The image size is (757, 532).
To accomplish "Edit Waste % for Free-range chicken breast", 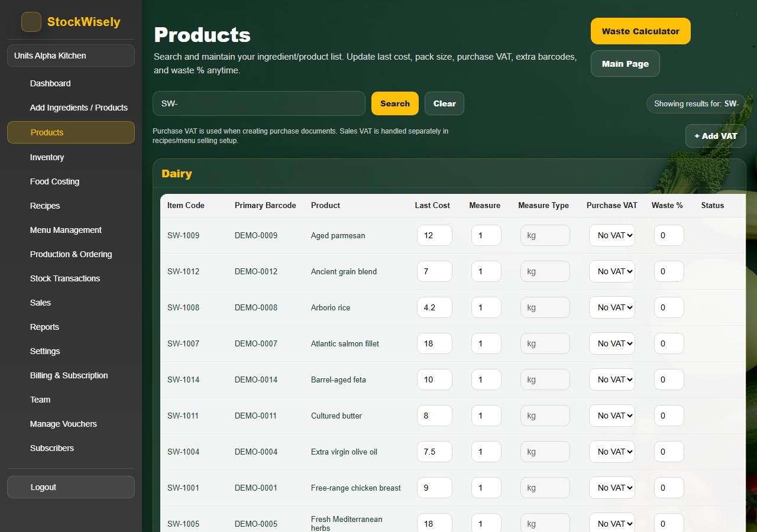I will point(669,488).
